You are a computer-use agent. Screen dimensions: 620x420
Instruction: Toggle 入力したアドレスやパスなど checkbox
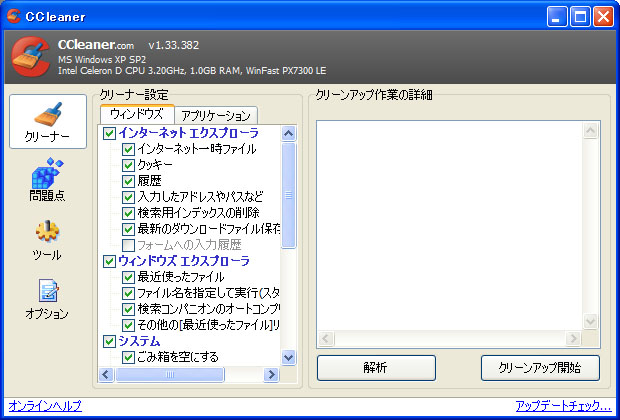tap(128, 197)
